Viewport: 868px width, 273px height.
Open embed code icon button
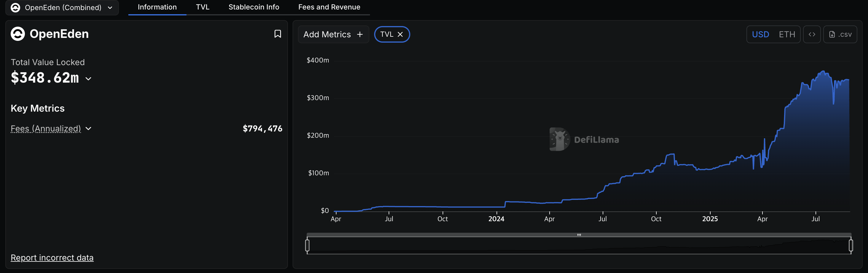coord(812,34)
